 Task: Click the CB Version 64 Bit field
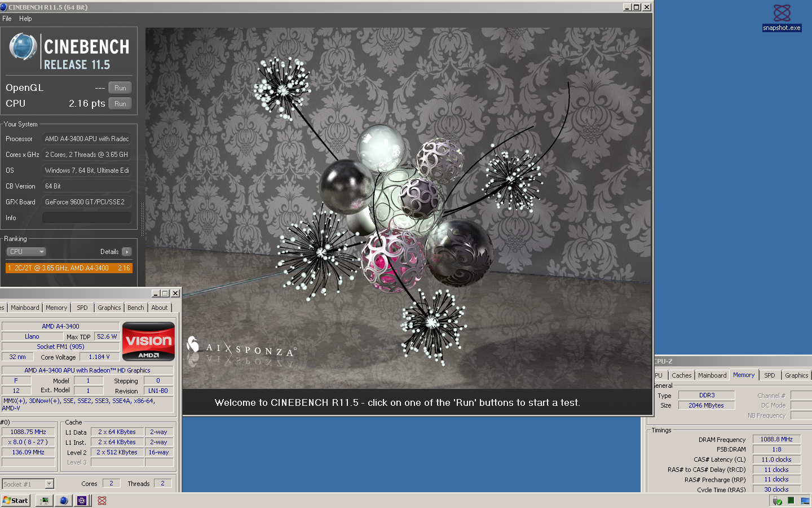click(87, 186)
